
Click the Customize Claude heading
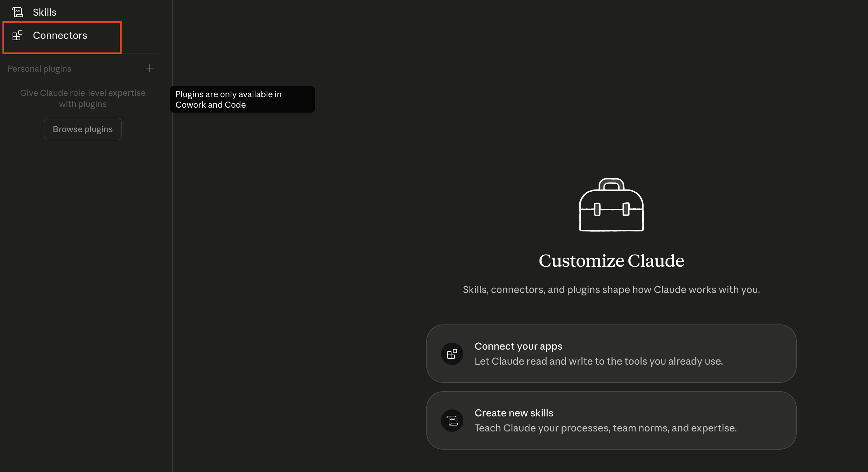pos(611,261)
